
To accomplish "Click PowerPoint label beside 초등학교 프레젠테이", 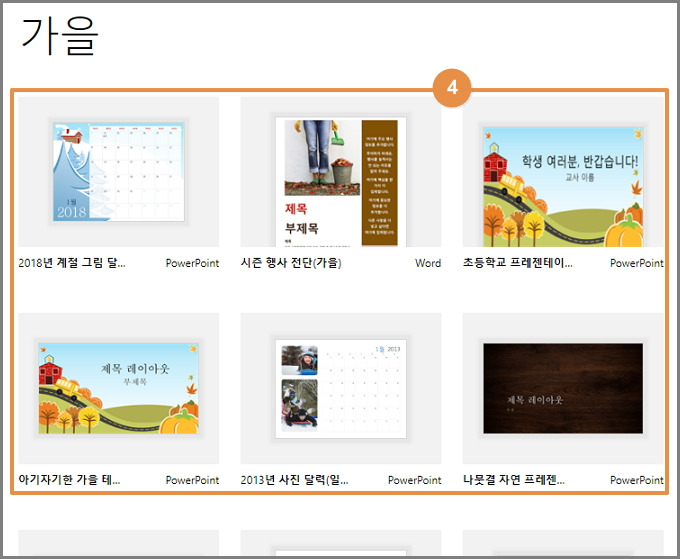I will tap(637, 263).
